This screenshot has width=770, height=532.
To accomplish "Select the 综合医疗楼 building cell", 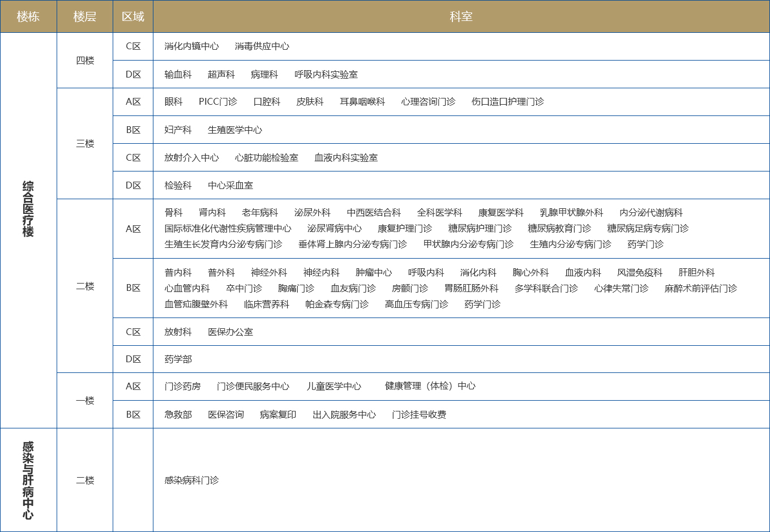I will click(28, 230).
